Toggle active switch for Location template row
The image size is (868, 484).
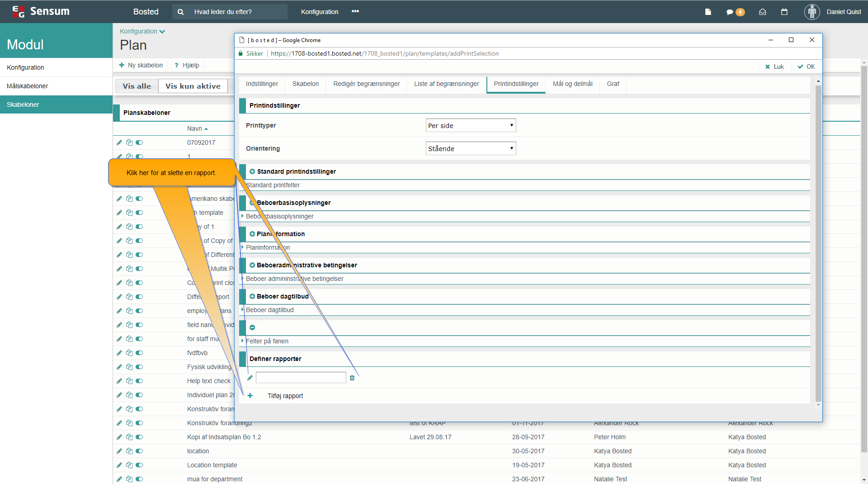139,465
